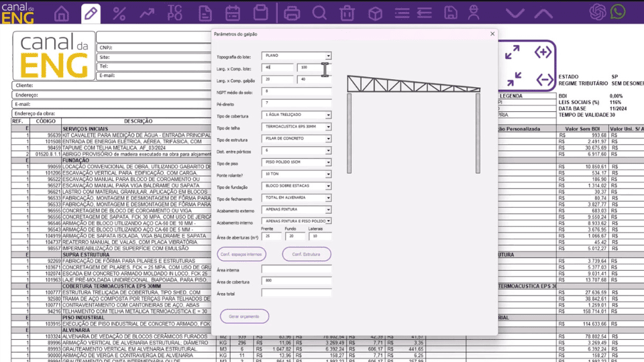Click lot width field showing 40
Viewport: 644px width, 362px height.
(x=278, y=67)
